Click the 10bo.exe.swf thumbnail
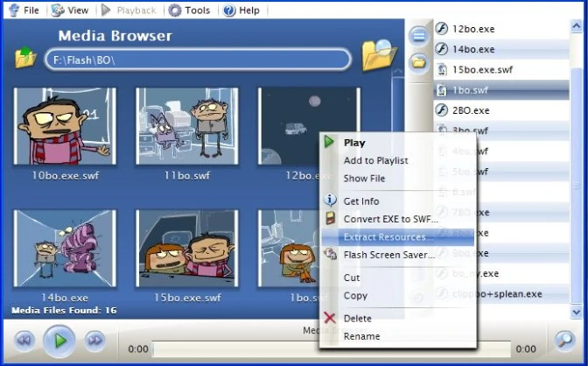 [65, 126]
